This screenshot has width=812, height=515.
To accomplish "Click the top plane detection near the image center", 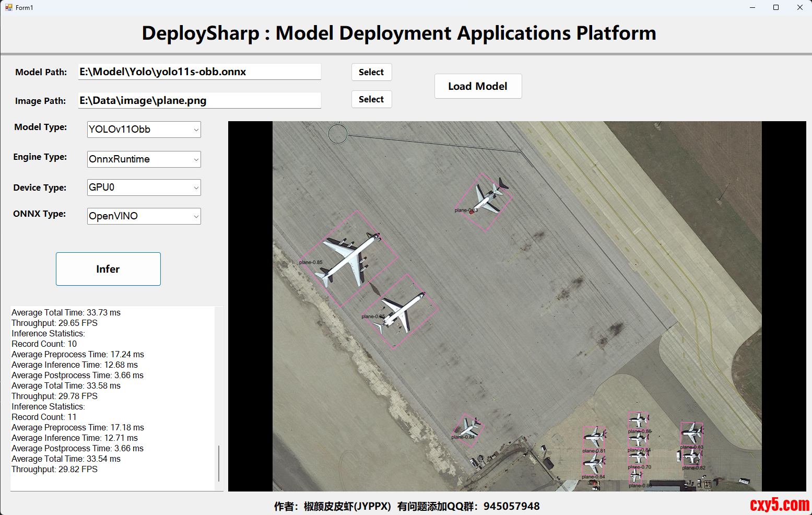I will pos(484,202).
